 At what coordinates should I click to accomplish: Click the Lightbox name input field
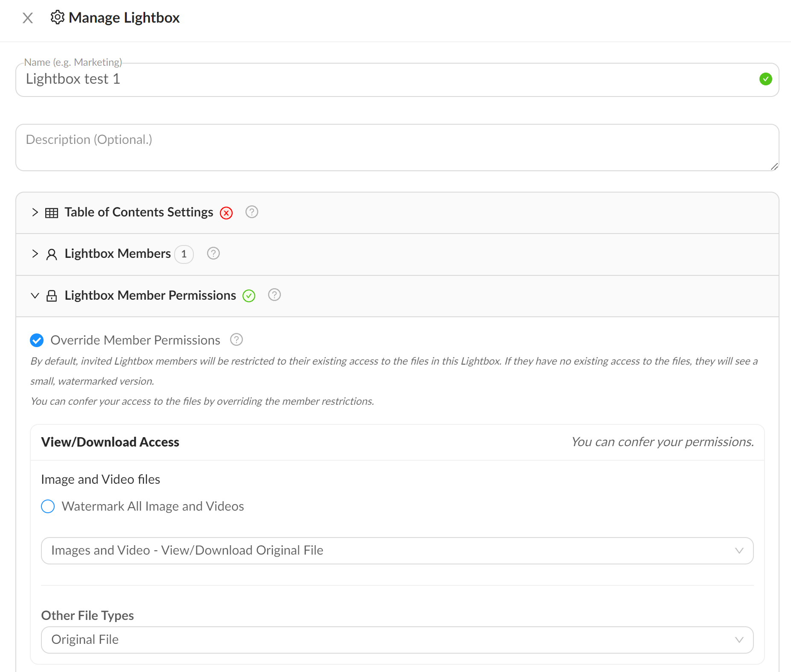[x=384, y=80]
